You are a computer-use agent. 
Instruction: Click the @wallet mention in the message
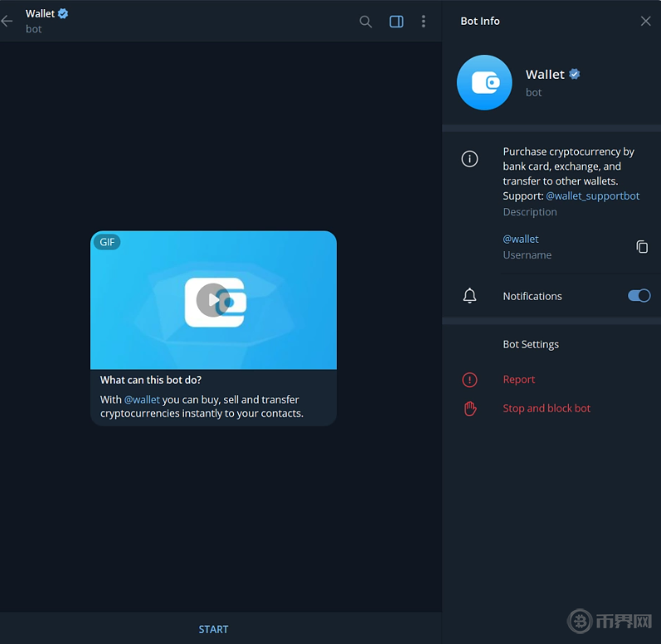[x=142, y=399]
